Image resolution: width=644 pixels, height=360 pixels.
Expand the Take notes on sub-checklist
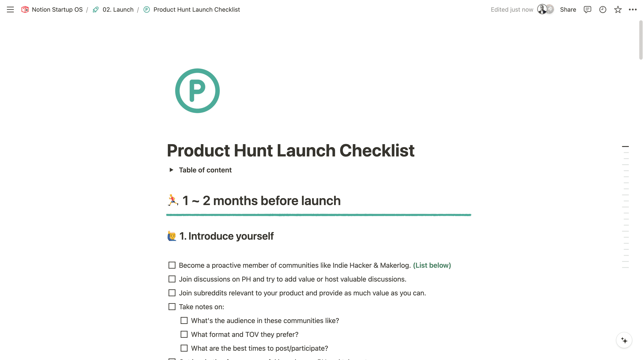172,306
